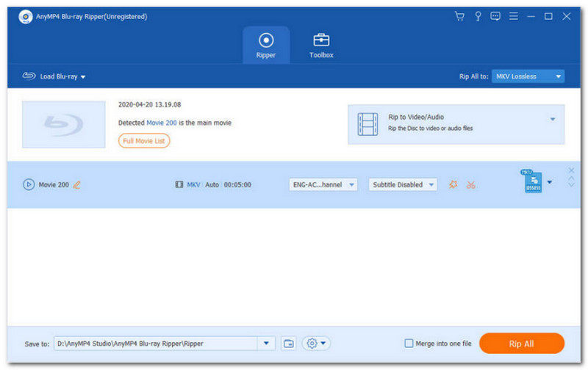Open the Full Movie List
The height and width of the screenshot is (370, 588).
(144, 141)
